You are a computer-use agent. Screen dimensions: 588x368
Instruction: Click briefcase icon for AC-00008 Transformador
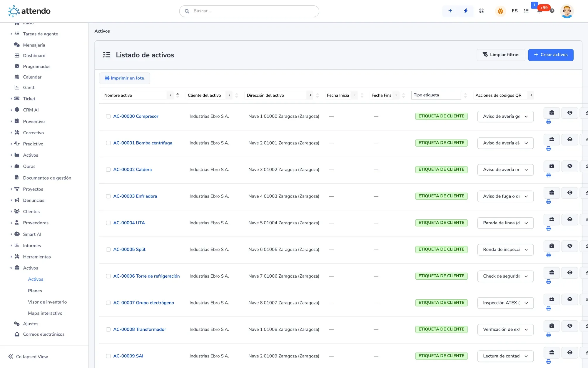point(552,326)
